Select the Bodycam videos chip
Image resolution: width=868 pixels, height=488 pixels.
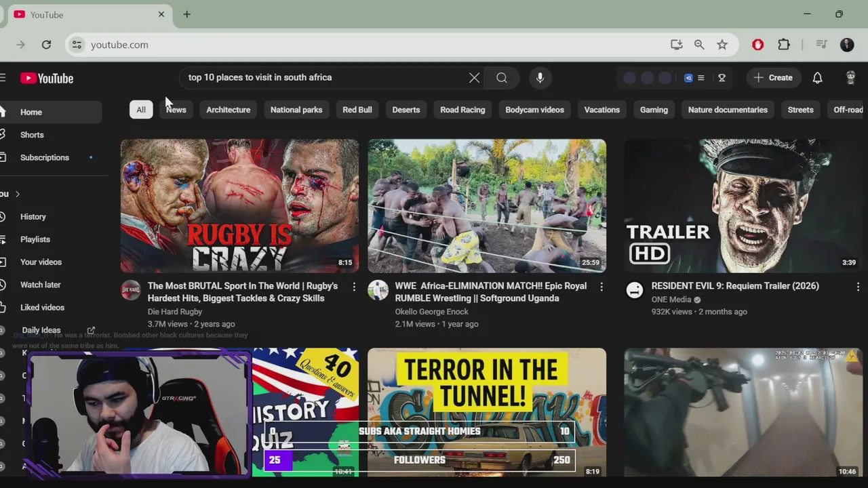coord(534,110)
